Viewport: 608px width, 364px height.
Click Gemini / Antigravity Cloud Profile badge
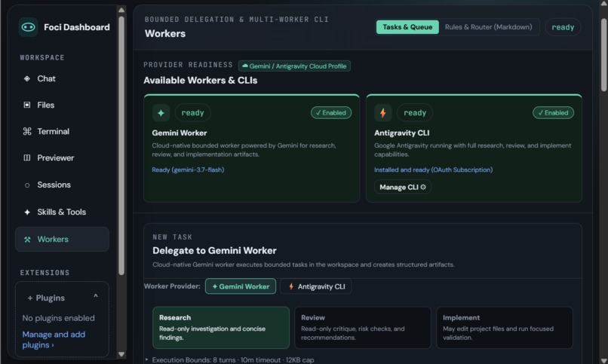(294, 66)
